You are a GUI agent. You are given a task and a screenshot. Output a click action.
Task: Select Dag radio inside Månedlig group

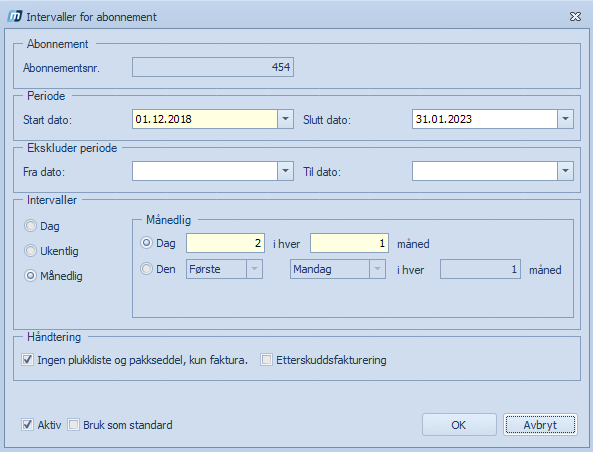click(146, 242)
